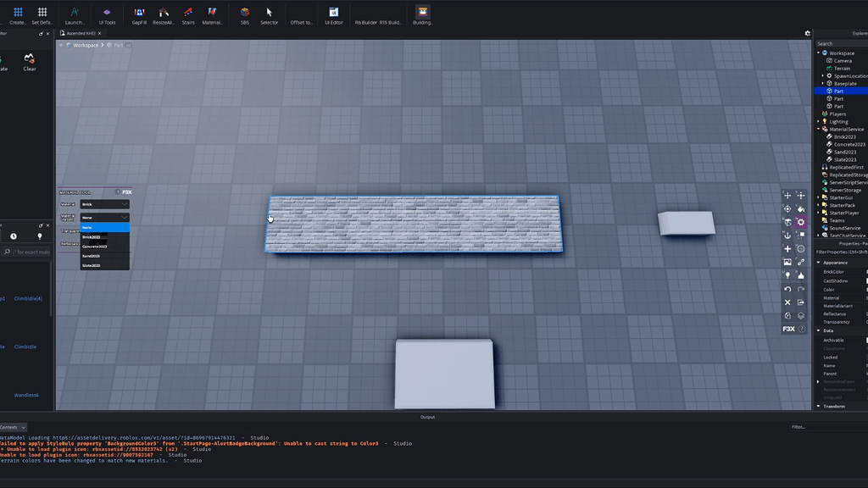Click Workspace in the viewport breadcrumb
This screenshot has height=488, width=868.
pyautogui.click(x=86, y=46)
